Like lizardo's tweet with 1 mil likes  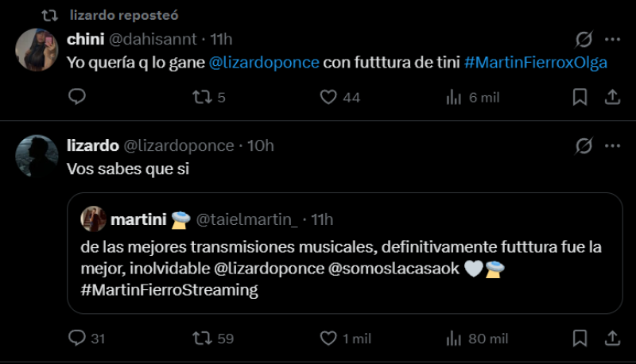click(328, 339)
